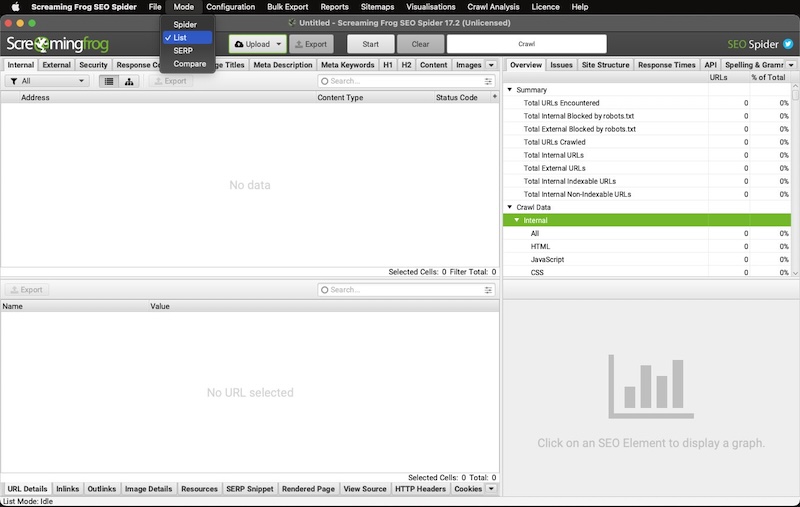Switch to the API tab
This screenshot has height=507, width=800.
(x=710, y=65)
